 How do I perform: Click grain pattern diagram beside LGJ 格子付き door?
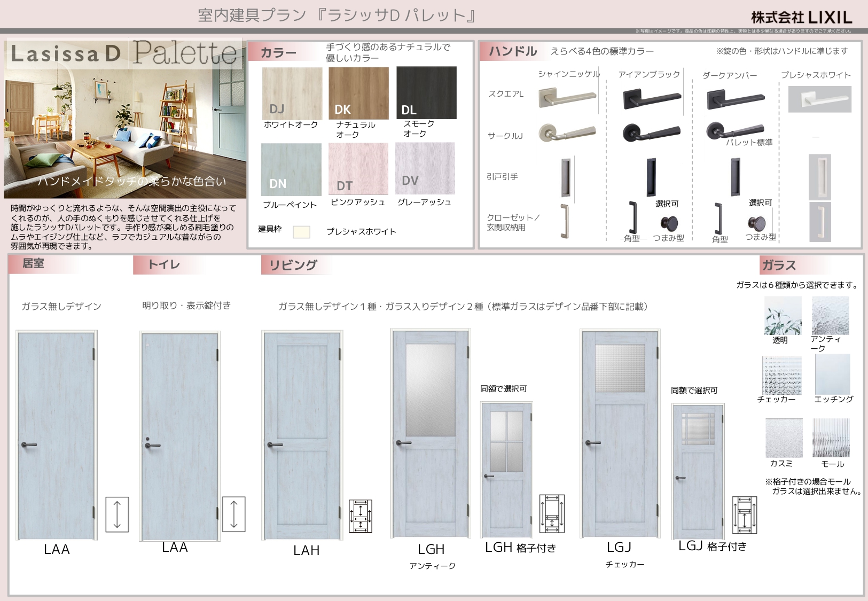(x=744, y=515)
